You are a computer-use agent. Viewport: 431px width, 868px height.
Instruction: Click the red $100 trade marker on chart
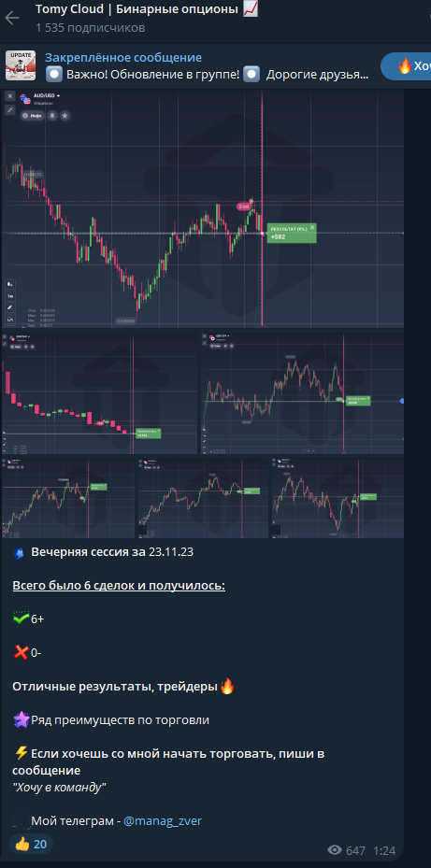point(243,206)
